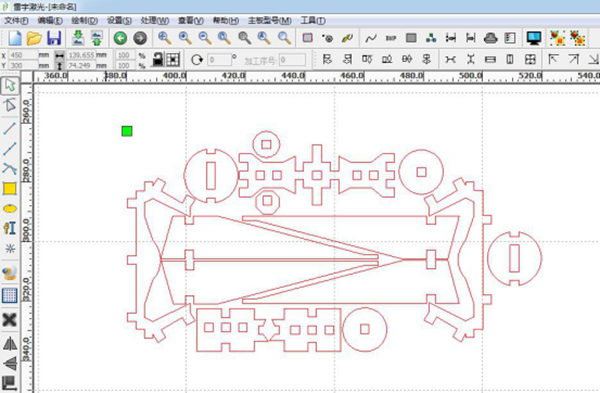Screen dimensions: 600x393
Task: Open the 编辑(E) menu
Action: [x=50, y=21]
